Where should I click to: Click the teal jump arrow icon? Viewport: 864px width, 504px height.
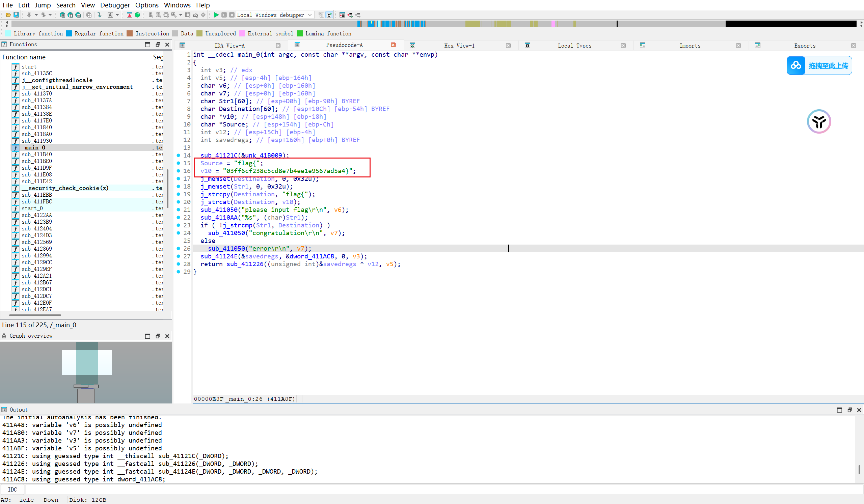tap(100, 15)
